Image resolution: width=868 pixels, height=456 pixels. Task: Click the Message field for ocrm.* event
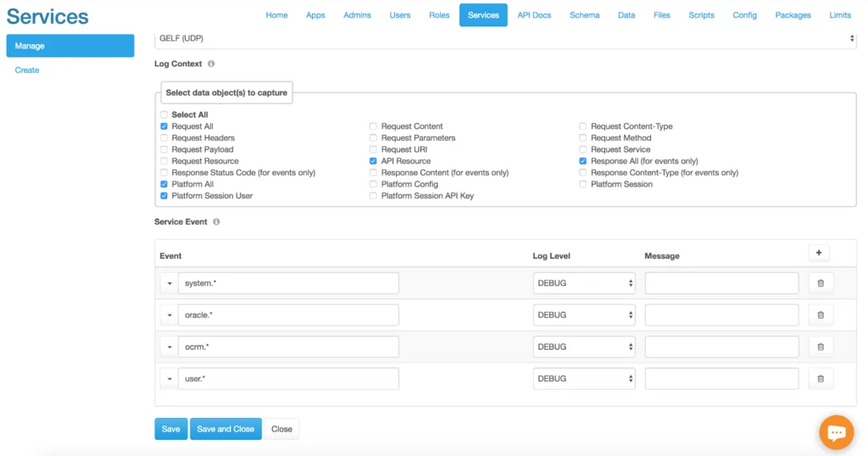click(x=721, y=347)
